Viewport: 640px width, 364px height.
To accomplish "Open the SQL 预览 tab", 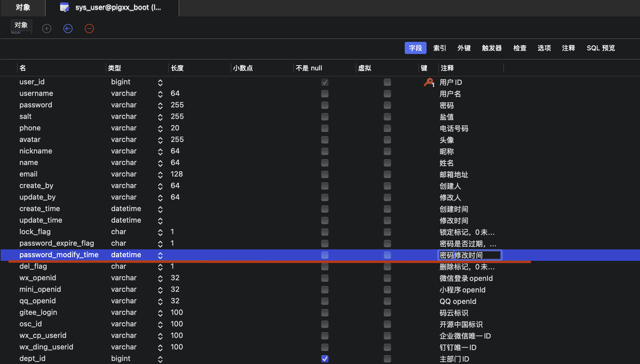I will click(x=601, y=48).
